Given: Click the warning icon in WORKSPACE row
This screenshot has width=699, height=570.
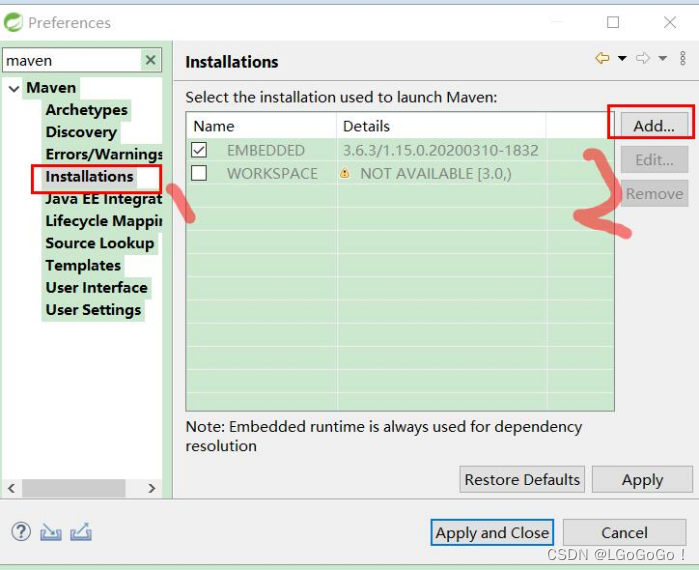Looking at the screenshot, I should [x=345, y=173].
